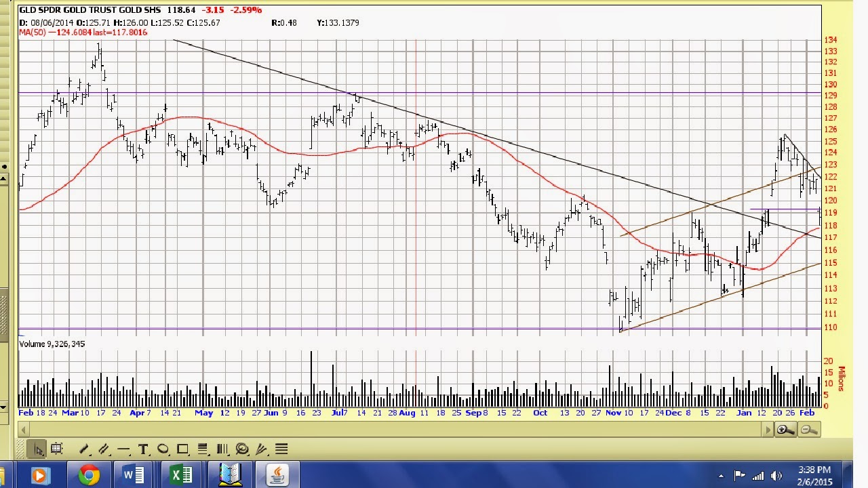Click the Volume 9,326,345 label
Viewport: 868px width, 488px height.
click(52, 344)
